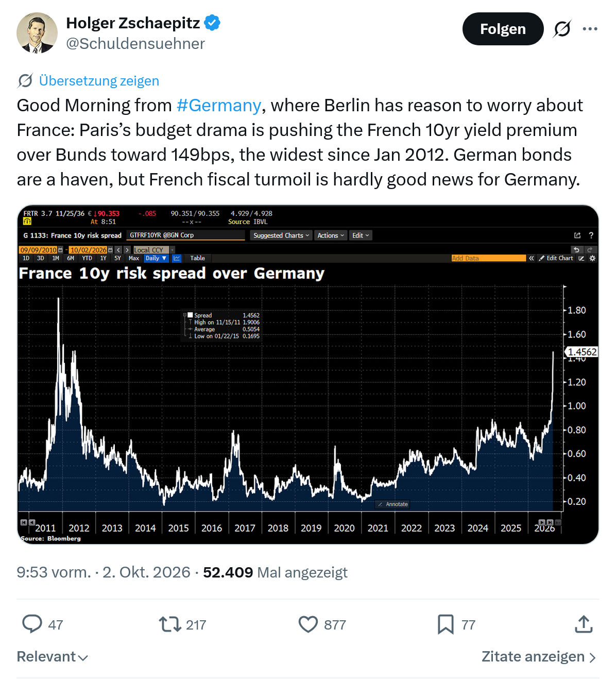The width and height of the screenshot is (616, 679).
Task: Click the Grok icon beside Folgen
Action: pyautogui.click(x=562, y=29)
